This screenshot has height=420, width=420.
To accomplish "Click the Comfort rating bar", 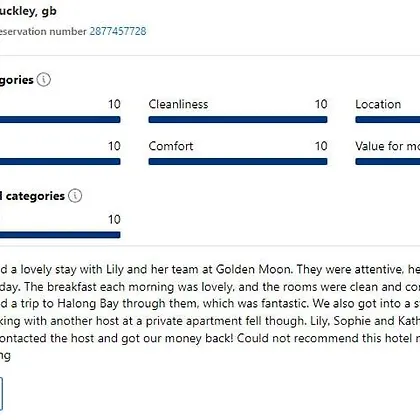I will [x=238, y=162].
